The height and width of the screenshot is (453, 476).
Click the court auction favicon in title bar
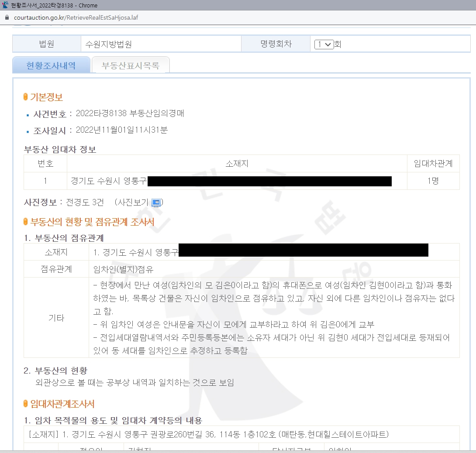(5, 5)
